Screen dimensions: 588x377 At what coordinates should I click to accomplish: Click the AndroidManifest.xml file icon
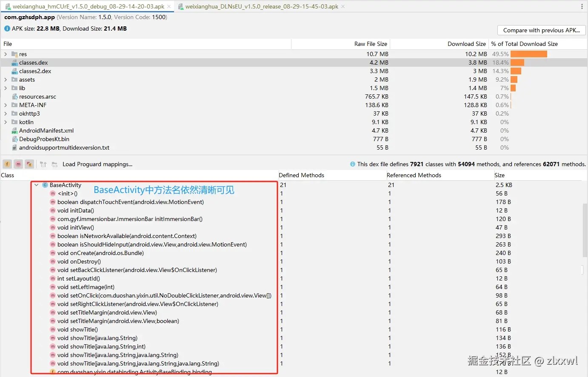(x=14, y=130)
